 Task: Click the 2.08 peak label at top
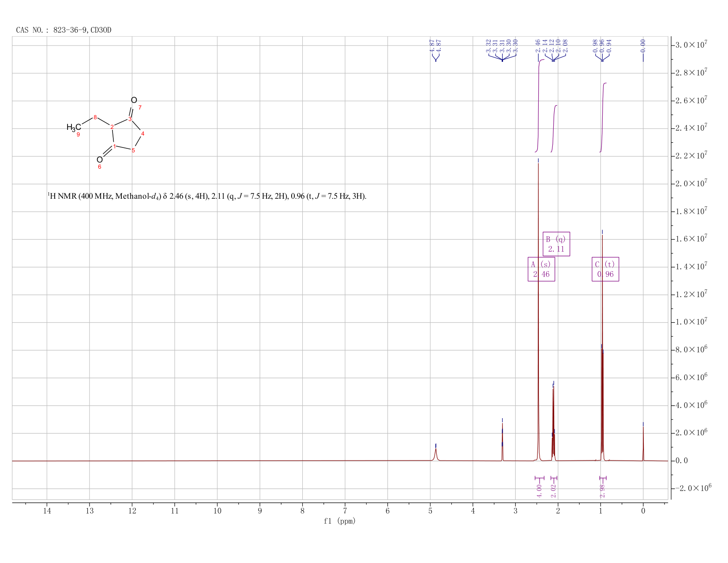coord(565,46)
